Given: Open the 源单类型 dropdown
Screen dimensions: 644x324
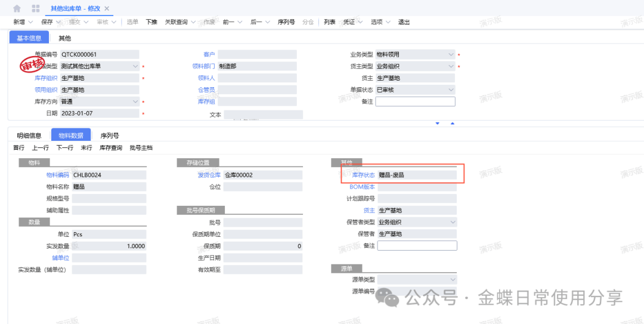Looking at the screenshot, I should coord(452,279).
